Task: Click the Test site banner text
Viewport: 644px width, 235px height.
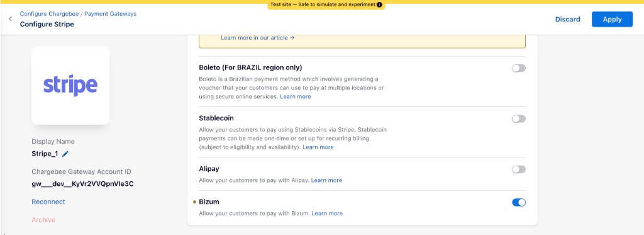Action: click(x=323, y=5)
